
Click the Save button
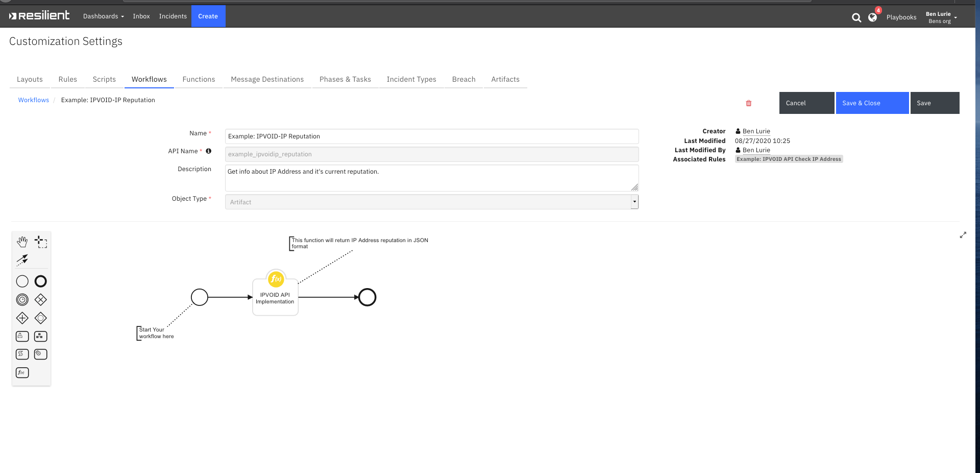[x=935, y=103]
